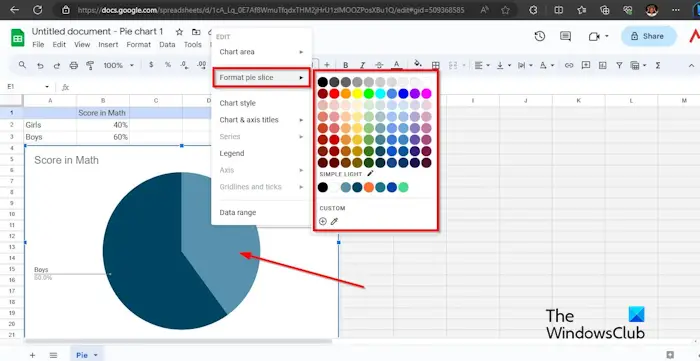Toggle italic formatting

pyautogui.click(x=362, y=66)
